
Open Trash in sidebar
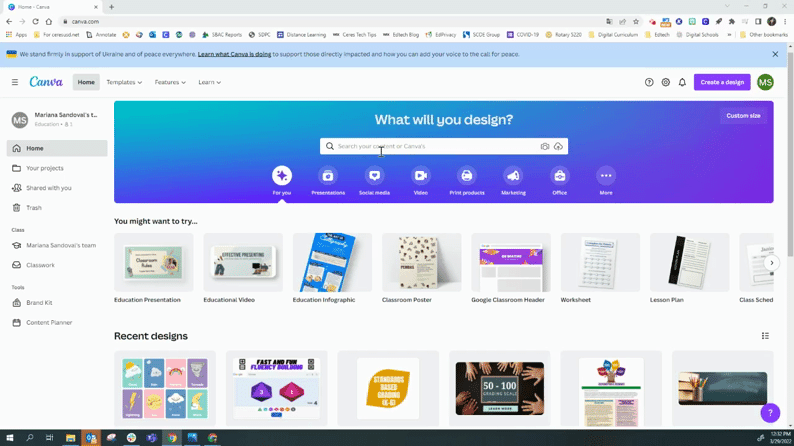(57, 208)
